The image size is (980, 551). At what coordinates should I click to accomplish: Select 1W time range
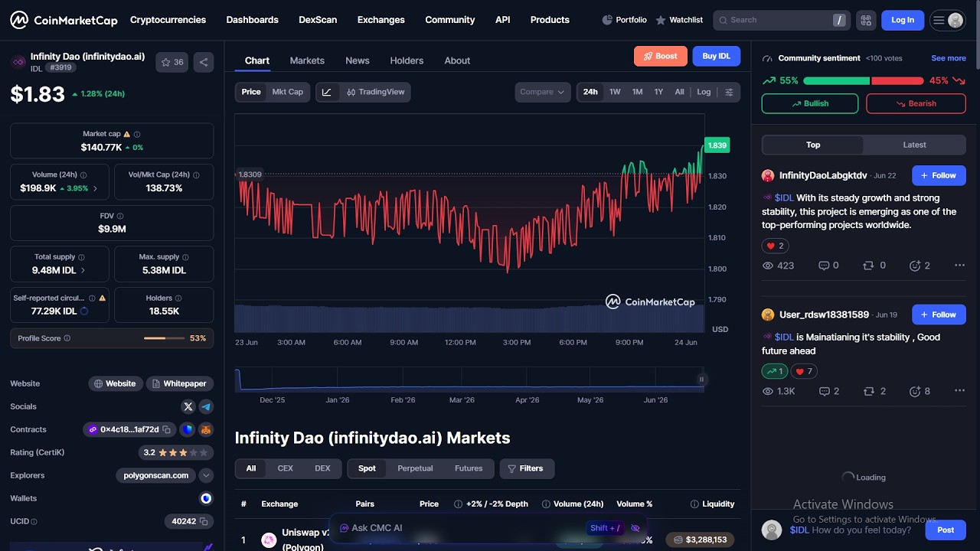point(615,92)
